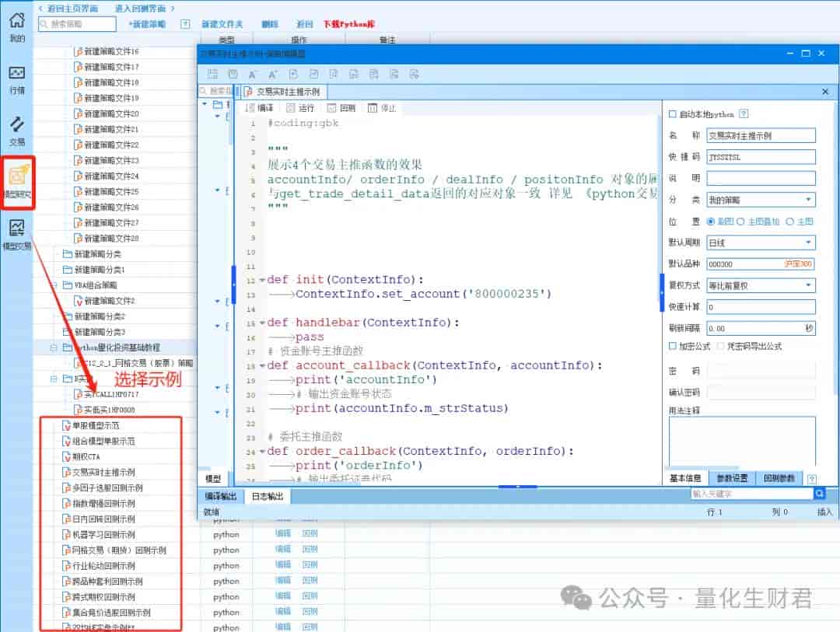Click help icon beside 启动本地python
840x632 pixels.
point(744,113)
